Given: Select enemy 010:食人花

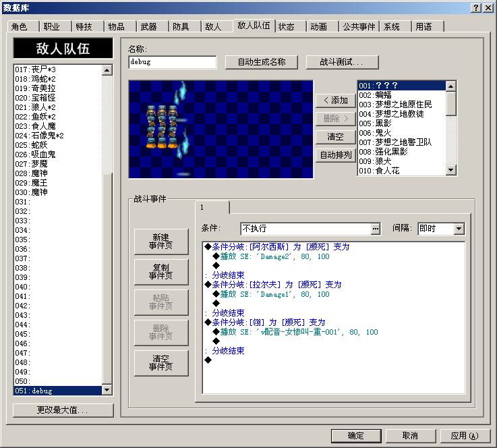Looking at the screenshot, I should [401, 171].
